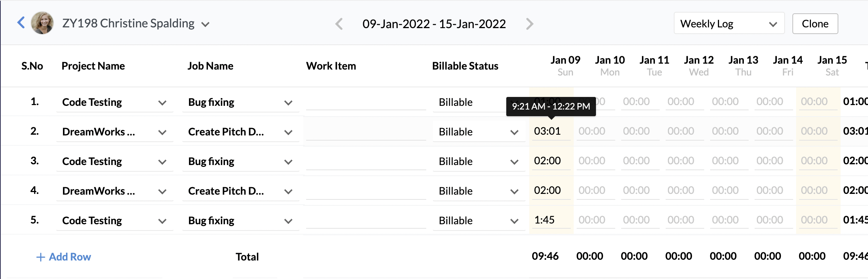This screenshot has height=279, width=868.
Task: Click the blue back arrow icon
Action: coord(21,23)
